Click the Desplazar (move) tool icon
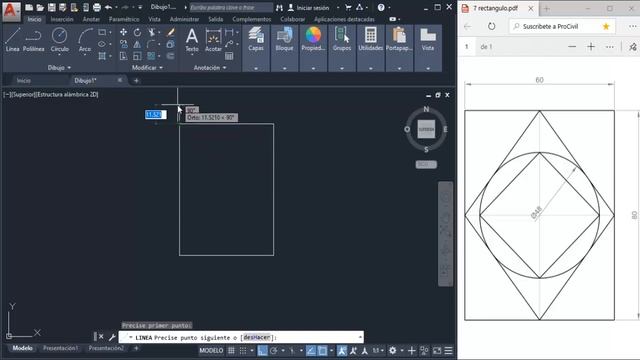This screenshot has width=640, height=360. [x=123, y=32]
